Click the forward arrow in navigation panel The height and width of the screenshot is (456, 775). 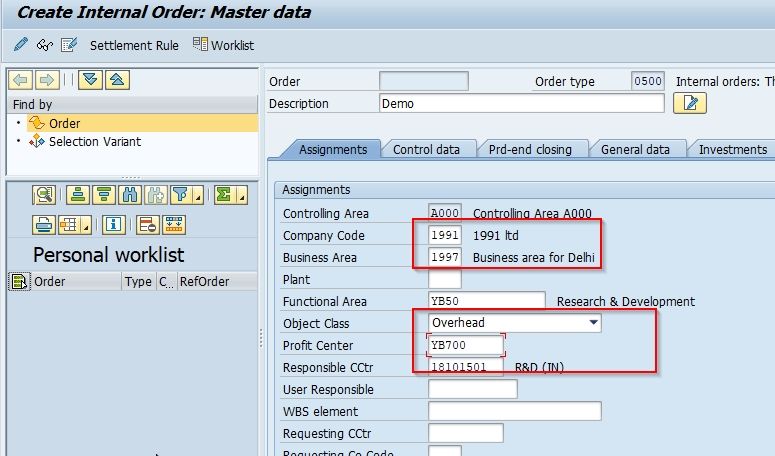pos(47,80)
